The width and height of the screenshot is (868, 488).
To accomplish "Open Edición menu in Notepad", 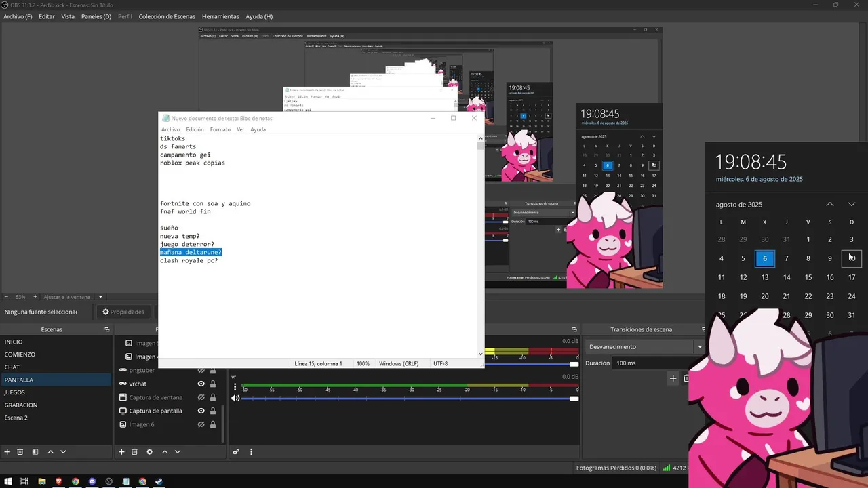I will [195, 129].
